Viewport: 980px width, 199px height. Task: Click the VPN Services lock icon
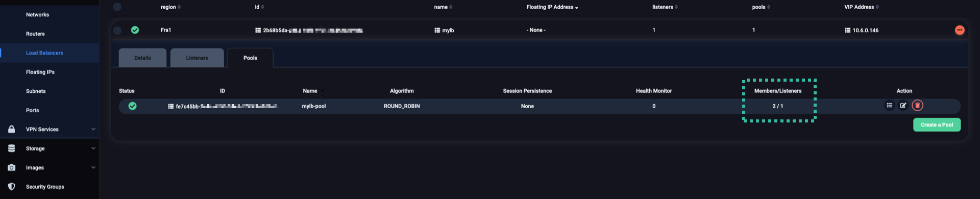click(x=11, y=129)
